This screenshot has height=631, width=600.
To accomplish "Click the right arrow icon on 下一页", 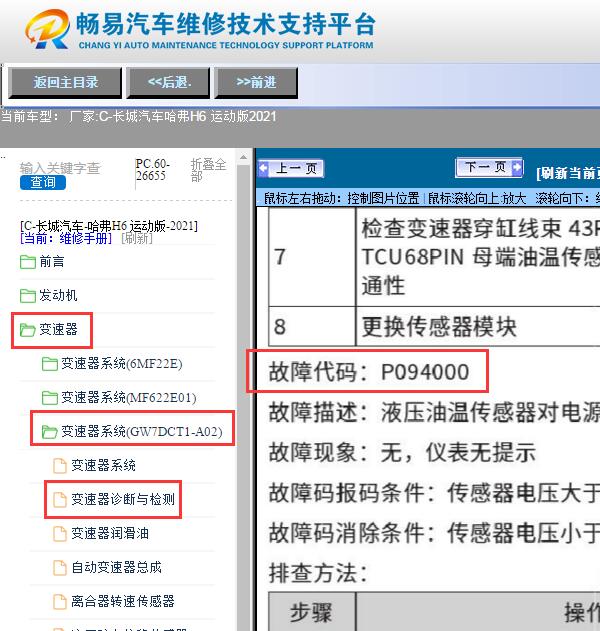I will click(517, 167).
